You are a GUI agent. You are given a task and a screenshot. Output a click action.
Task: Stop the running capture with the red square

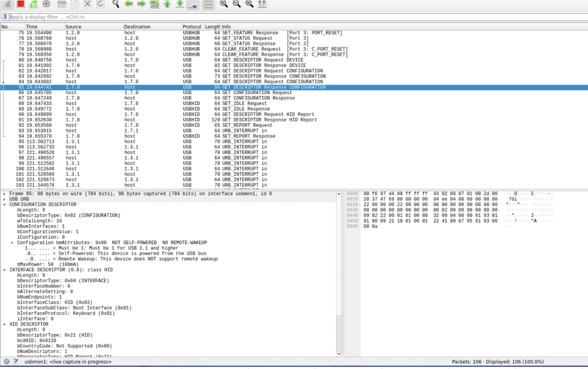pyautogui.click(x=21, y=4)
